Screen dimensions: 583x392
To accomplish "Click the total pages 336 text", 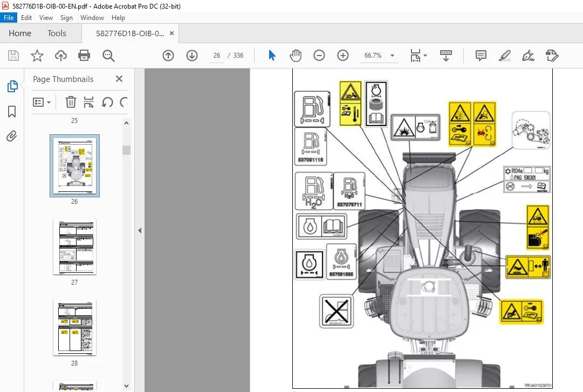I will (x=238, y=56).
